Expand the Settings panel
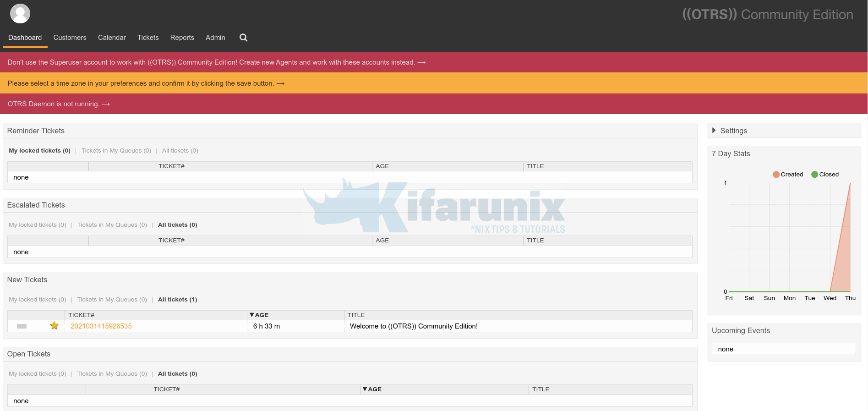Image resolution: width=868 pixels, height=411 pixels. click(x=729, y=131)
